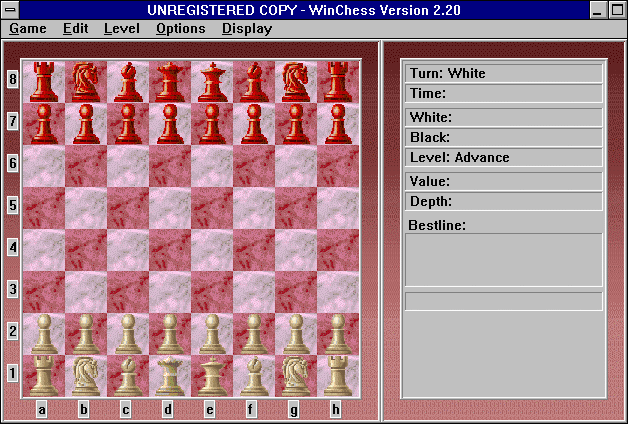Click the empty d6 square

[x=170, y=166]
